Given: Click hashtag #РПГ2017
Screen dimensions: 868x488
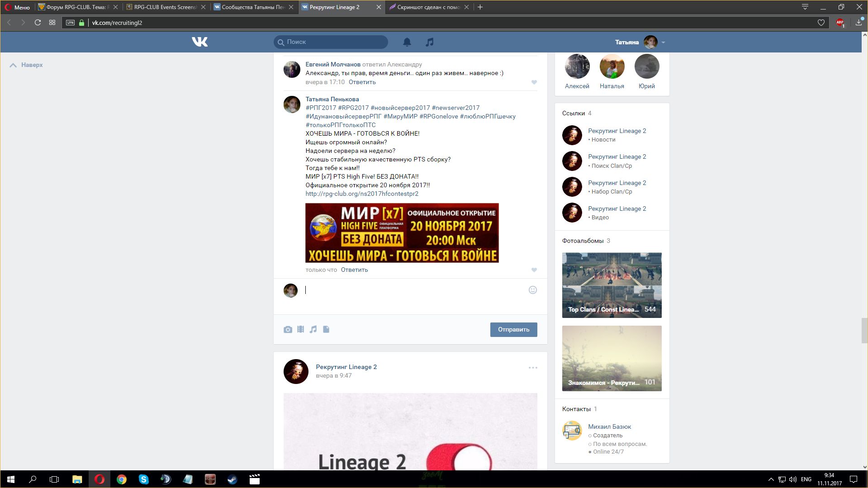Looking at the screenshot, I should (321, 108).
